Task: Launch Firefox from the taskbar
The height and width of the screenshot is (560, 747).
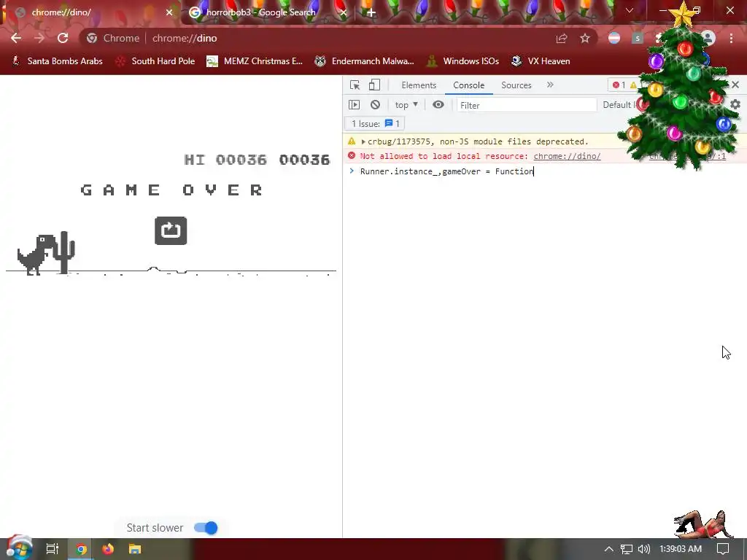Action: [108, 549]
